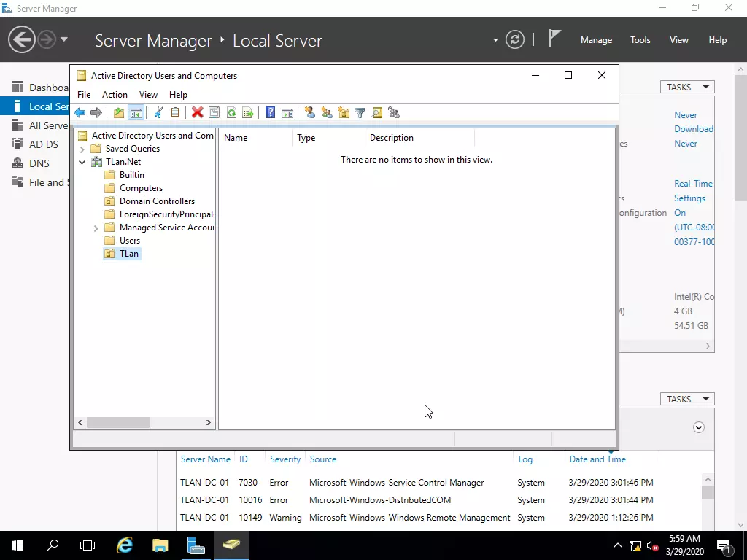Click Add to group toolbar icon
Image resolution: width=747 pixels, height=560 pixels.
tap(394, 113)
